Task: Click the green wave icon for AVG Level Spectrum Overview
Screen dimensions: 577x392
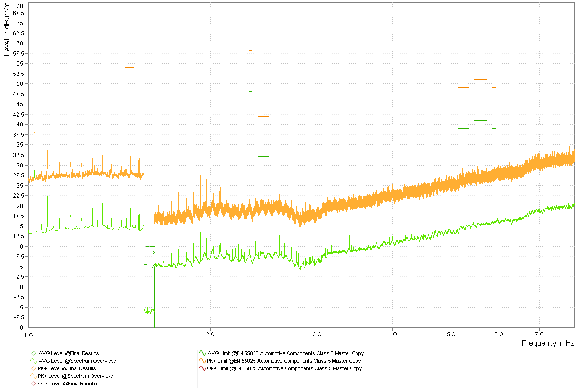Action: pyautogui.click(x=33, y=361)
